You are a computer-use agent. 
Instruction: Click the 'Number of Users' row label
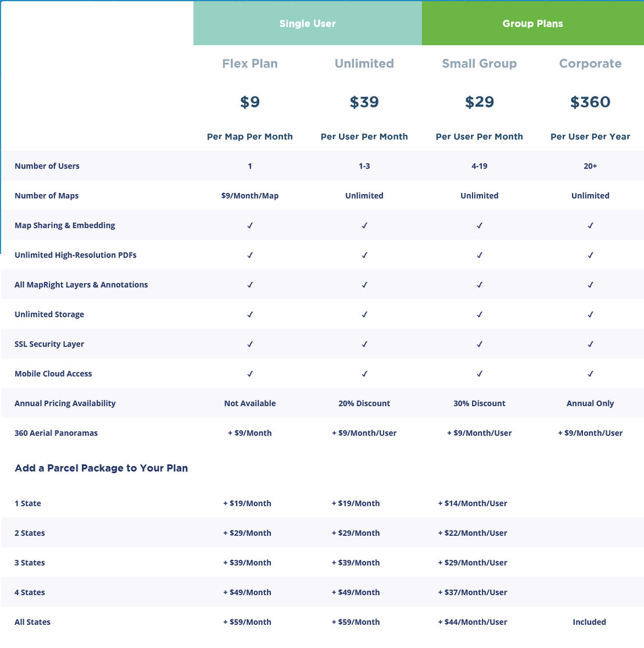(47, 166)
